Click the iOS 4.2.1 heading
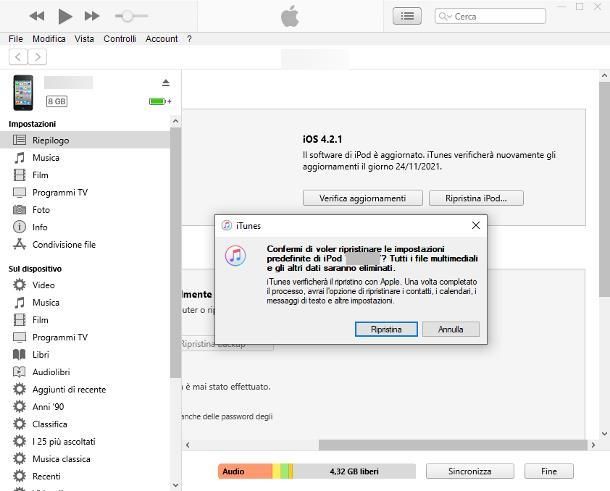Screen dimensions: 610x491 tap(322, 139)
